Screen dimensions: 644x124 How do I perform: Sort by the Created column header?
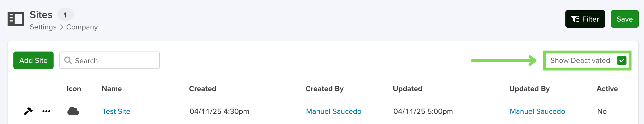[x=203, y=89]
